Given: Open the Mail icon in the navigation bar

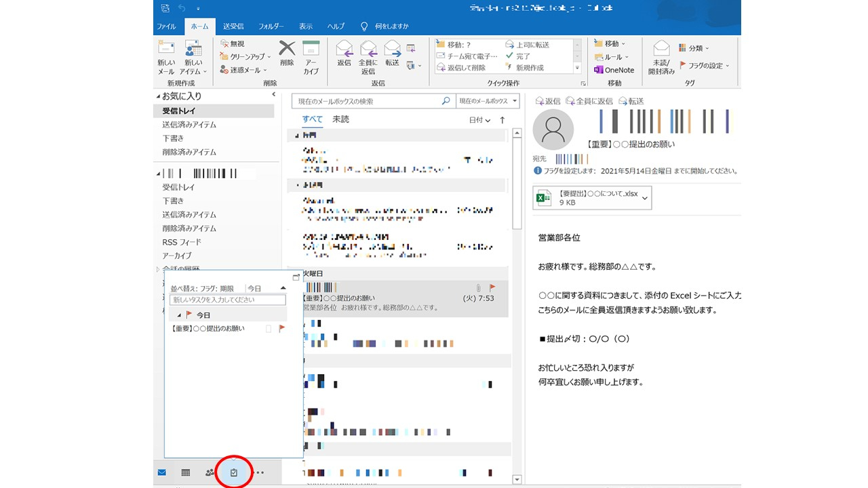Looking at the screenshot, I should point(161,472).
